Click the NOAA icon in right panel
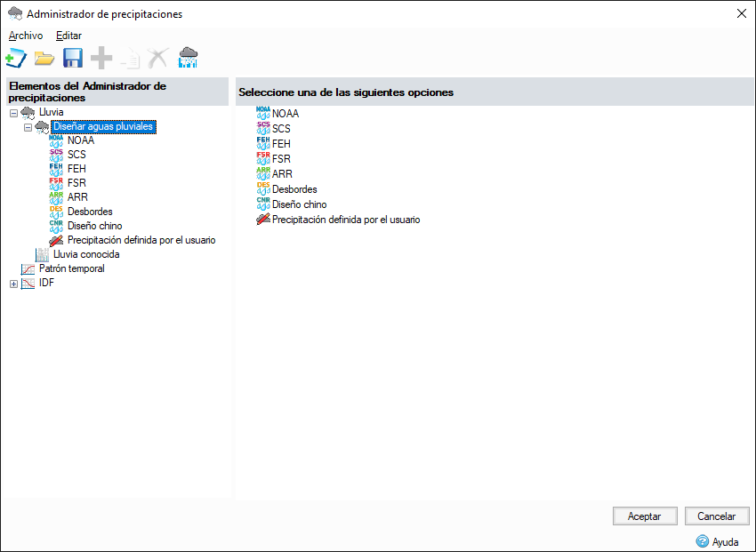756x552 pixels. (262, 113)
